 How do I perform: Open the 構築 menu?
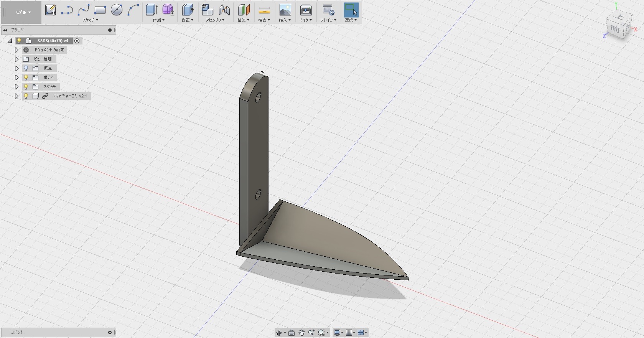243,20
